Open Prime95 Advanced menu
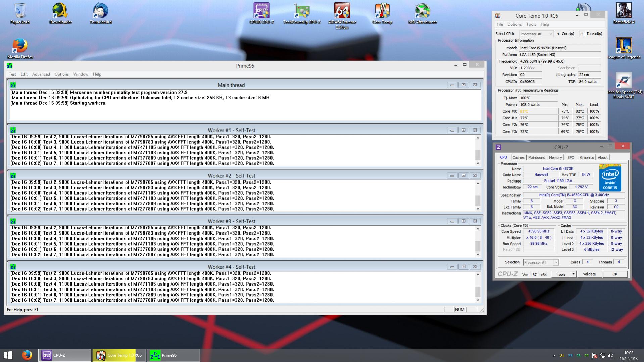644x362 pixels. [x=41, y=74]
